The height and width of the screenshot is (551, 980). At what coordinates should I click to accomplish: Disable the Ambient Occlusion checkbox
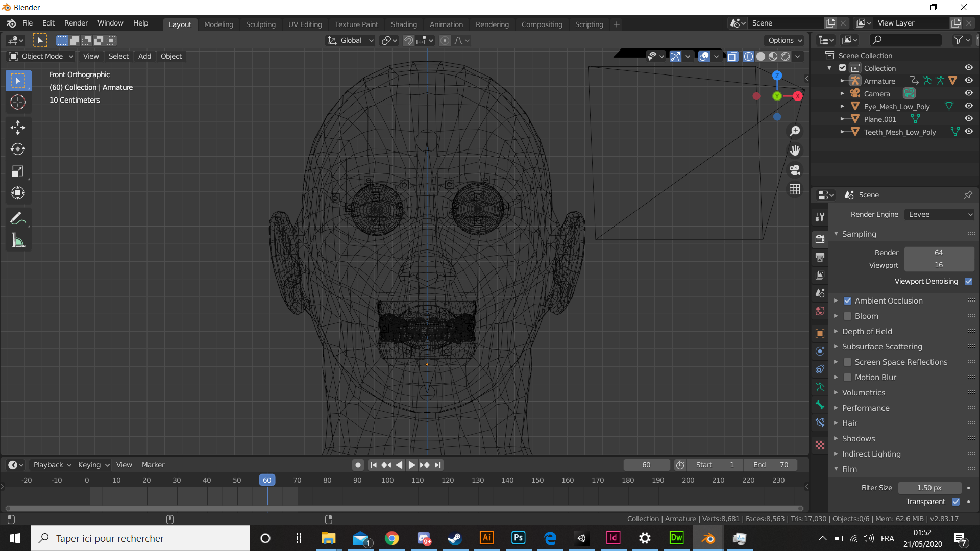847,301
